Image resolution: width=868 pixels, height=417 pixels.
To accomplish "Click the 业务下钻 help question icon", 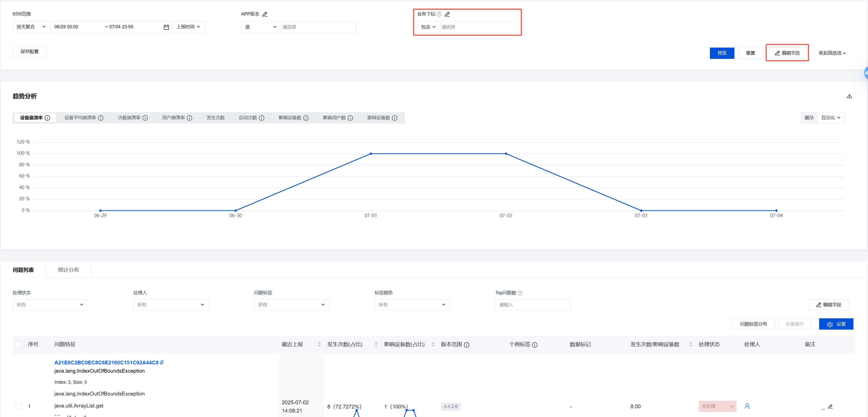I will (x=439, y=14).
